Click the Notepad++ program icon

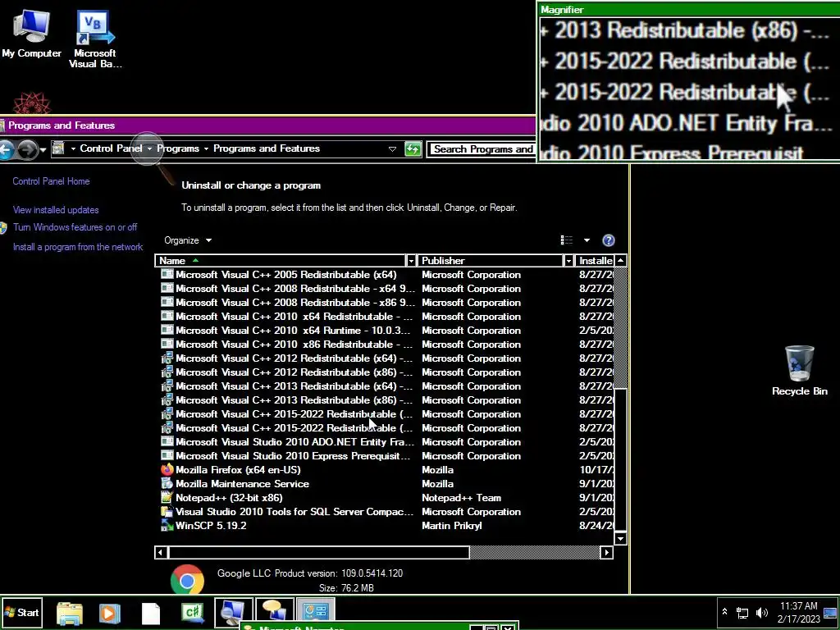click(167, 498)
